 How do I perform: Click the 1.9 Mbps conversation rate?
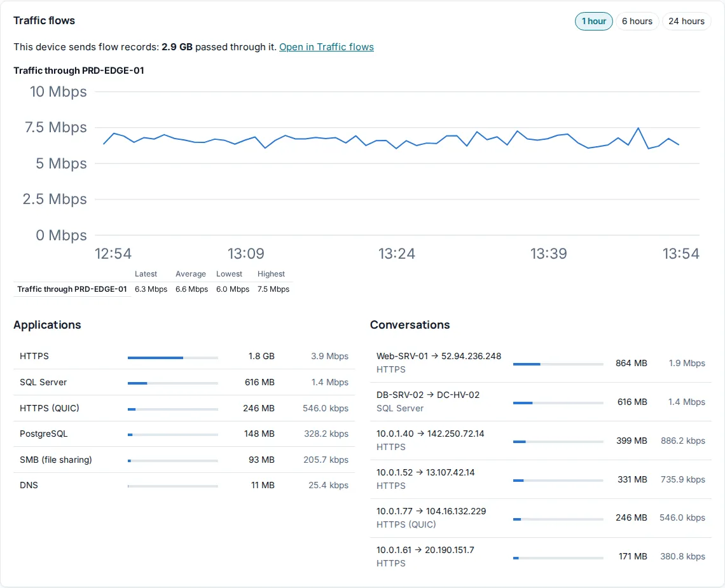[687, 363]
